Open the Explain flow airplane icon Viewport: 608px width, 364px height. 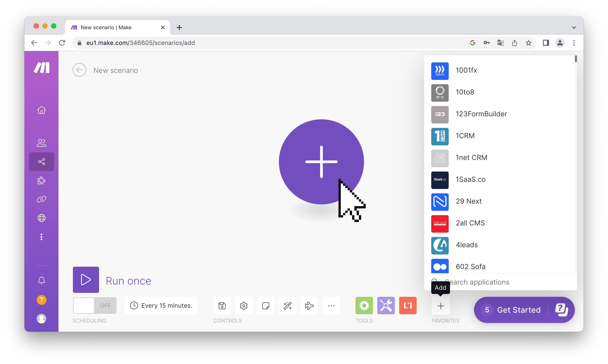pyautogui.click(x=309, y=306)
